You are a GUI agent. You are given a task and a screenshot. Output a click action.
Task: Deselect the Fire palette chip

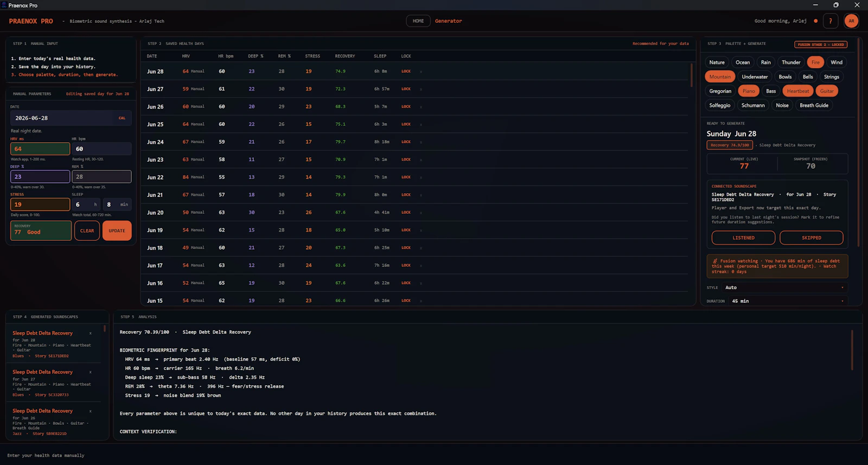click(x=815, y=62)
